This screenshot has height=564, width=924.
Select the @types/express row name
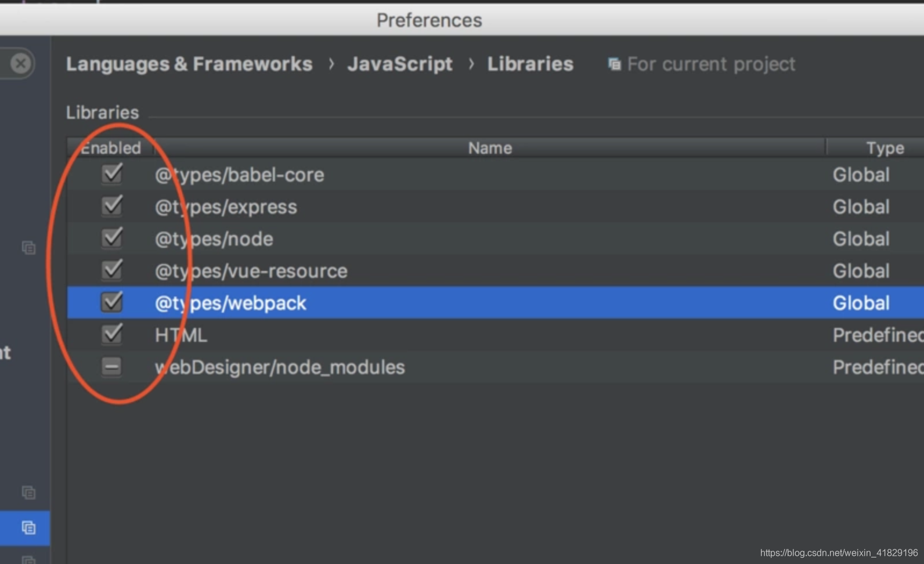pyautogui.click(x=226, y=207)
